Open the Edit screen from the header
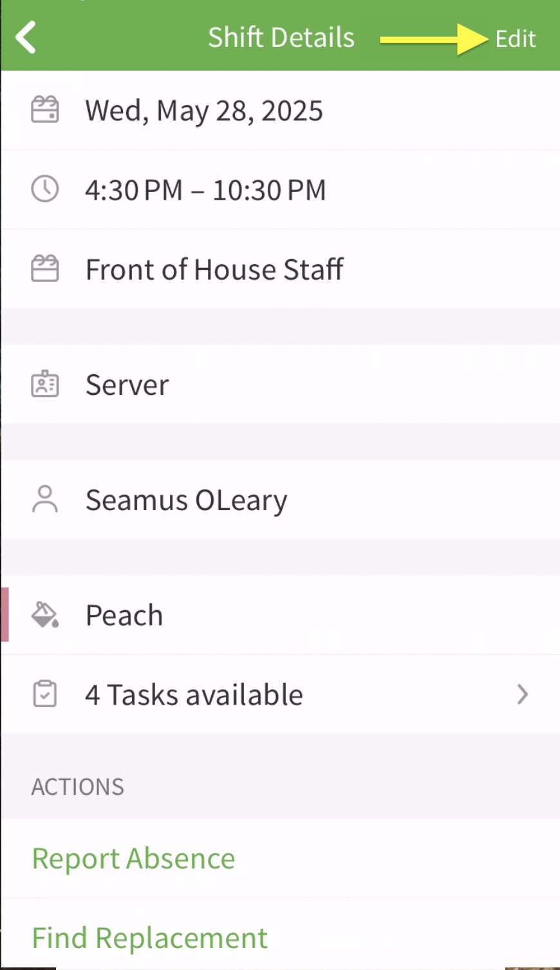Screen dimensions: 560x970 coord(515,39)
